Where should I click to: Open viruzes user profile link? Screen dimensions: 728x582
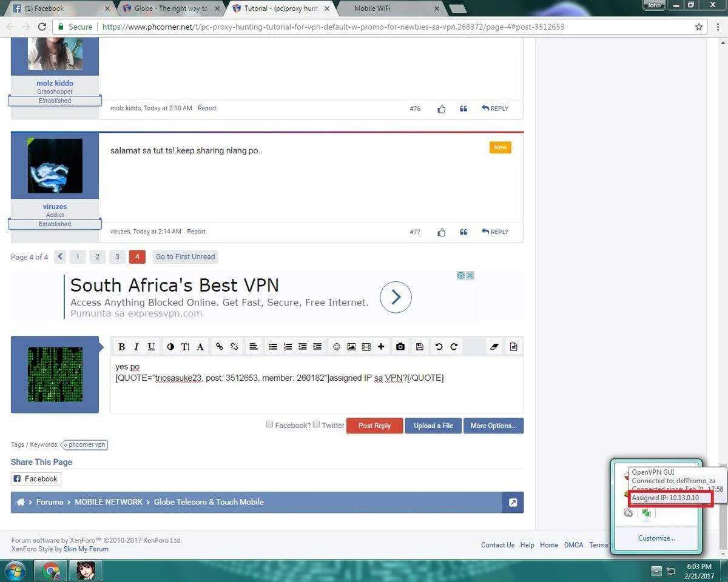pos(55,207)
